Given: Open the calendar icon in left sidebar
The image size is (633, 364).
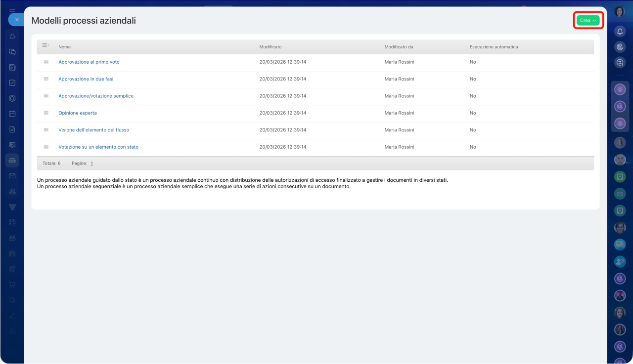Looking at the screenshot, I should (12, 114).
